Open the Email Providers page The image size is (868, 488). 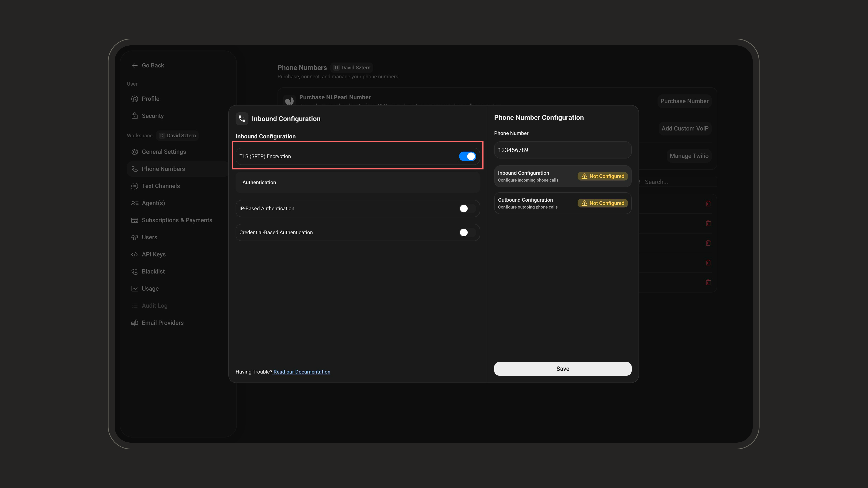pos(178,323)
